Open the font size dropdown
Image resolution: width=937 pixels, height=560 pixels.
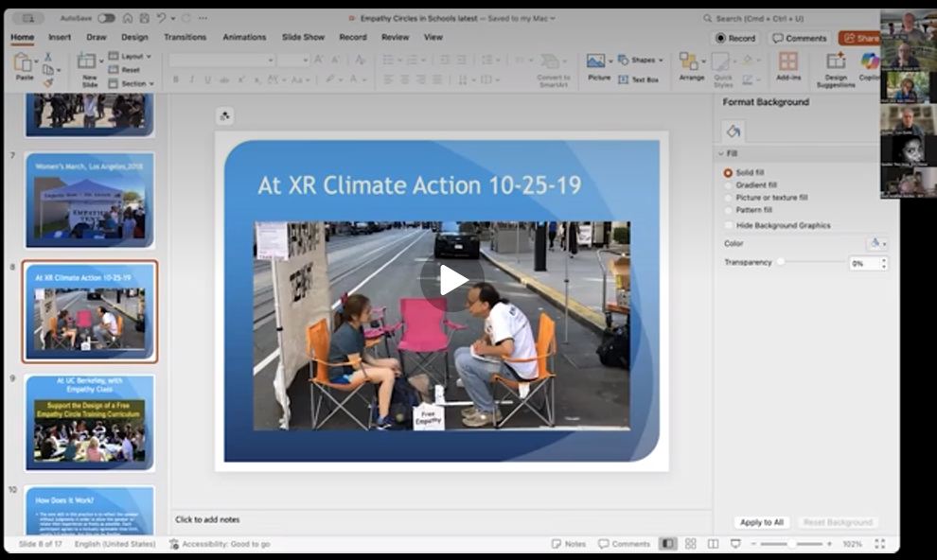pos(293,60)
